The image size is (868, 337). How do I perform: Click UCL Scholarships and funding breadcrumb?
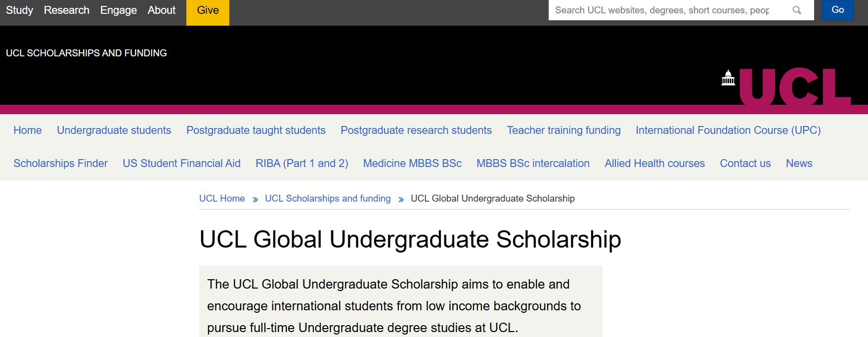point(328,199)
